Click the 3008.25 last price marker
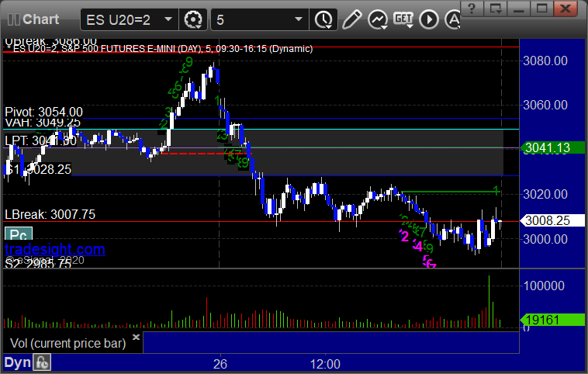 tap(552, 220)
